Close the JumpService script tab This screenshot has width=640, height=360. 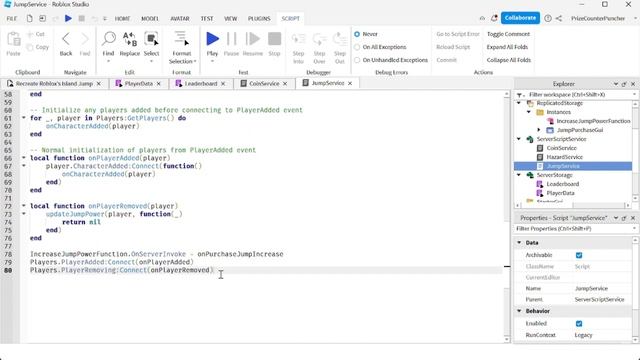point(350,83)
